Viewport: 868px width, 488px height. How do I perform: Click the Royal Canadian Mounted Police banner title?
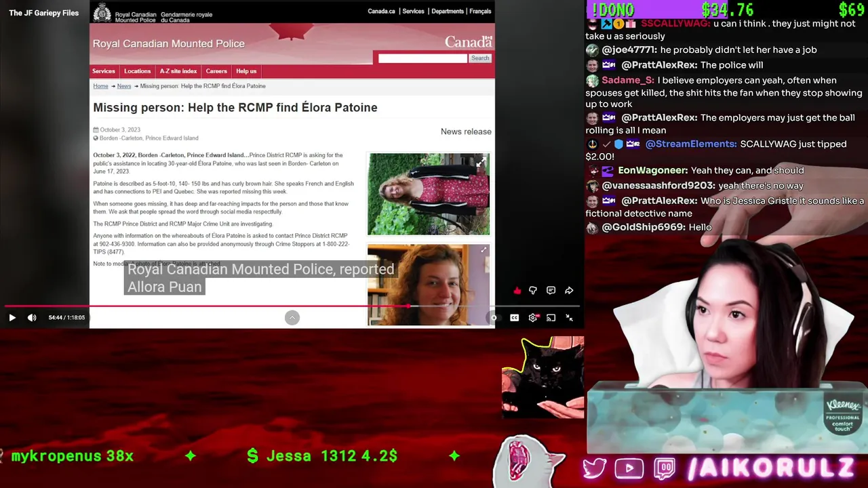coord(169,43)
